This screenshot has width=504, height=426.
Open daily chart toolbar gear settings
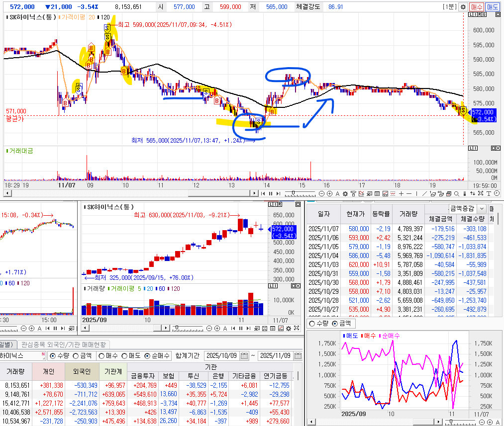pos(289,328)
